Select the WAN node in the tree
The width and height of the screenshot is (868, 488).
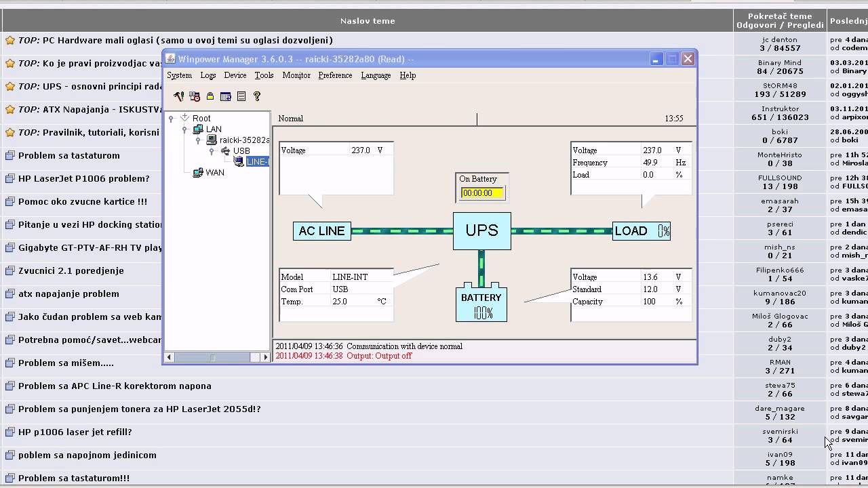pyautogui.click(x=215, y=173)
